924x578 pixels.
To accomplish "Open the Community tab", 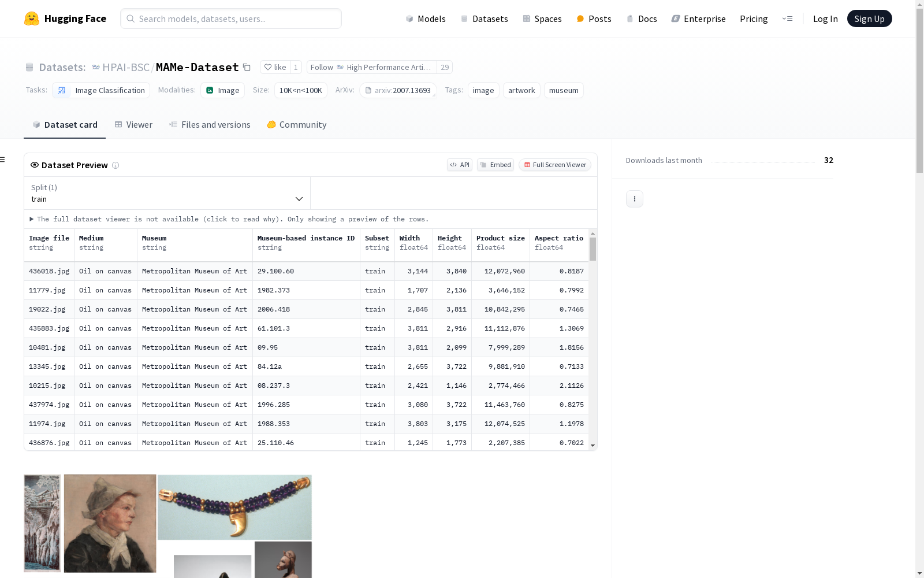I will (297, 125).
